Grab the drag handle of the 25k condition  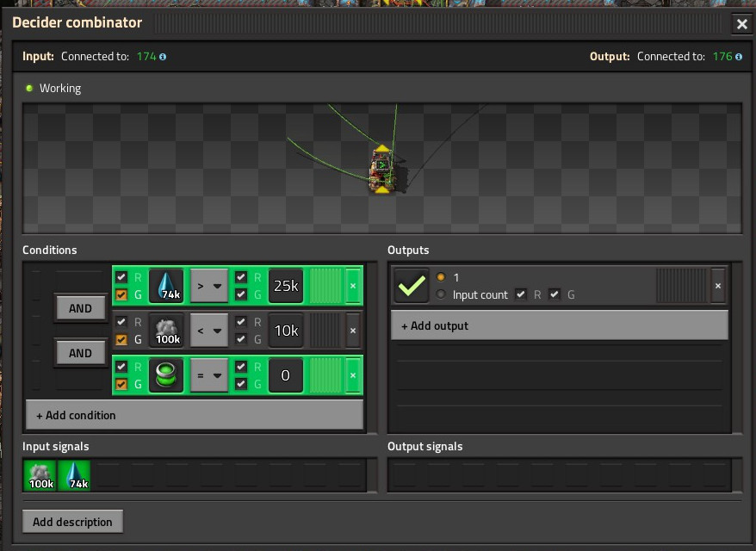tap(325, 286)
